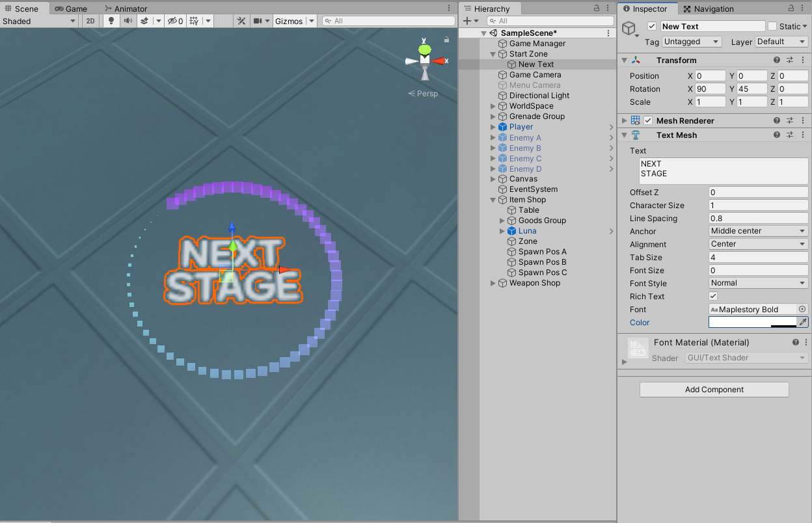Image resolution: width=812 pixels, height=523 pixels.
Task: Open Transform component three-dot menu
Action: 803,60
